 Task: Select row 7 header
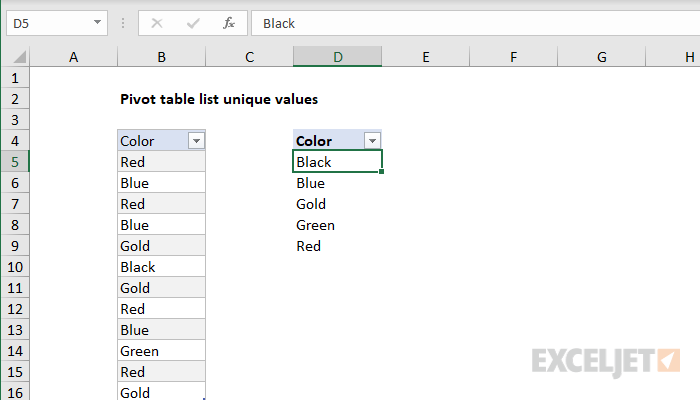tap(15, 204)
